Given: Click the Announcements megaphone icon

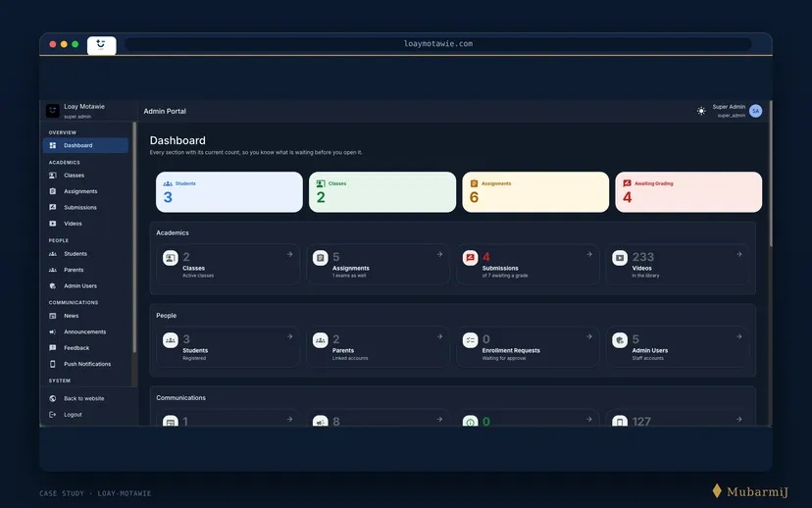Looking at the screenshot, I should 52,331.
